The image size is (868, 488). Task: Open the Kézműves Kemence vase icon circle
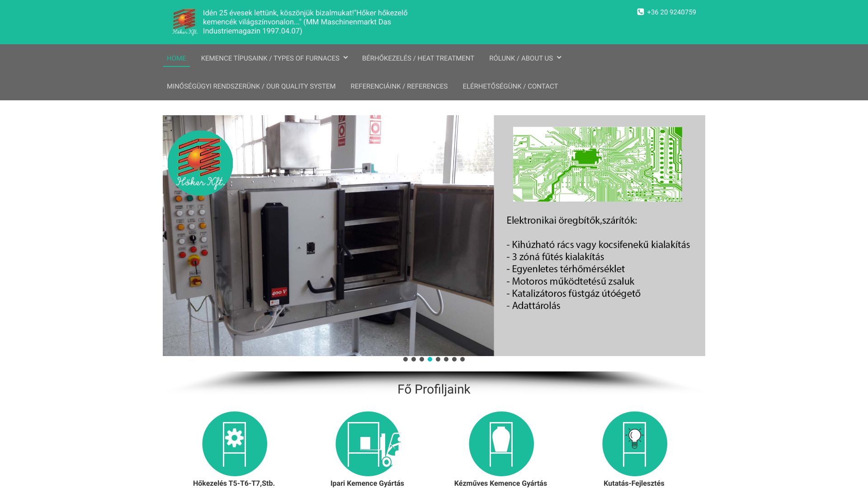click(501, 444)
